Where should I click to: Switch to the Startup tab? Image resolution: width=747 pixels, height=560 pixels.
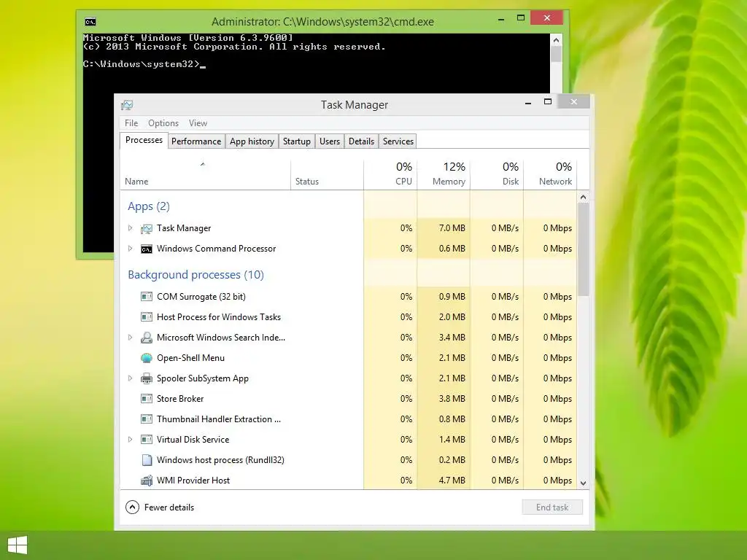(x=297, y=141)
